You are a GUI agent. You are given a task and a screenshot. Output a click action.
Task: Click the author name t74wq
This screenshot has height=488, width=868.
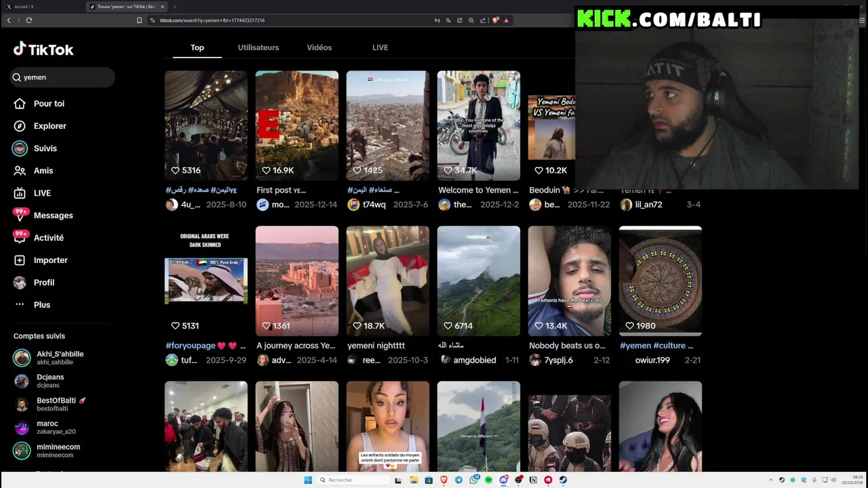click(x=374, y=205)
